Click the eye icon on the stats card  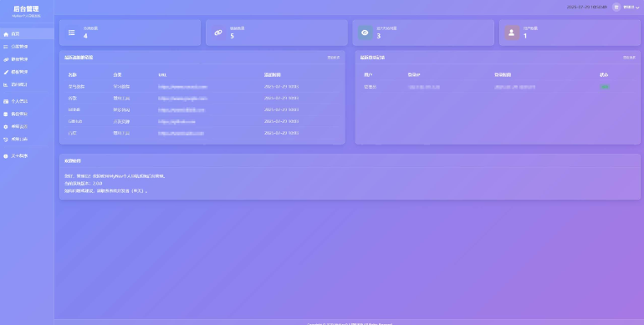point(365,33)
